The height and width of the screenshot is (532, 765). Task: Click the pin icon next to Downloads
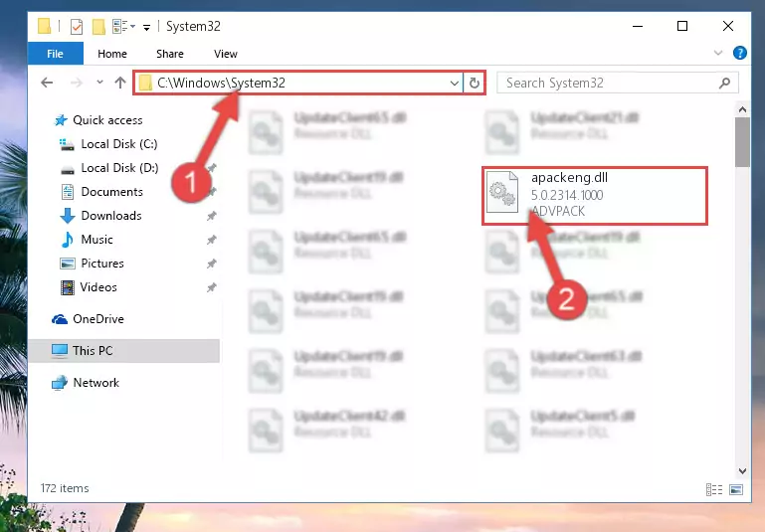(211, 216)
